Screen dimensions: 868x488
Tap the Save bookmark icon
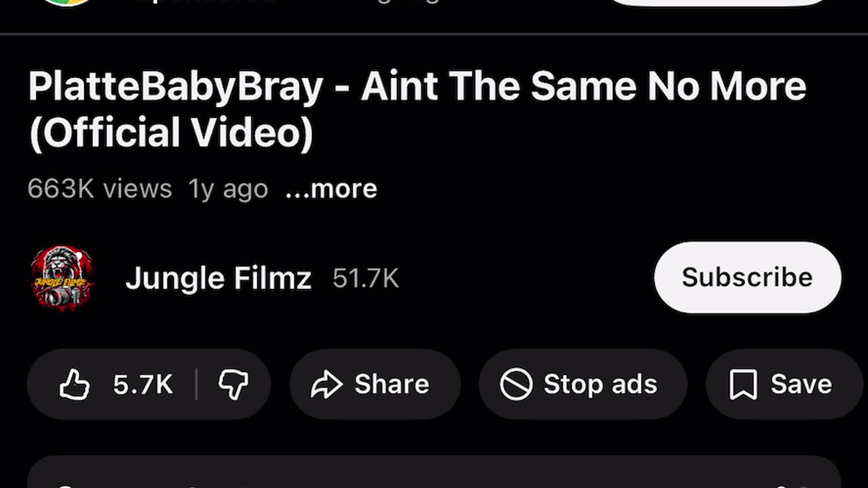(743, 384)
